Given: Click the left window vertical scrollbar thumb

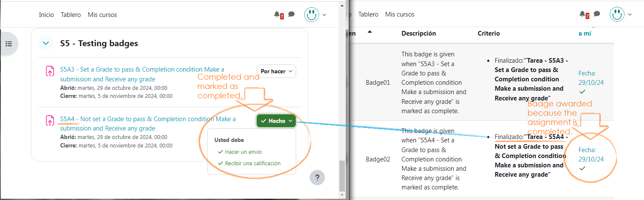Looking at the screenshot, I should pyautogui.click(x=342, y=176).
